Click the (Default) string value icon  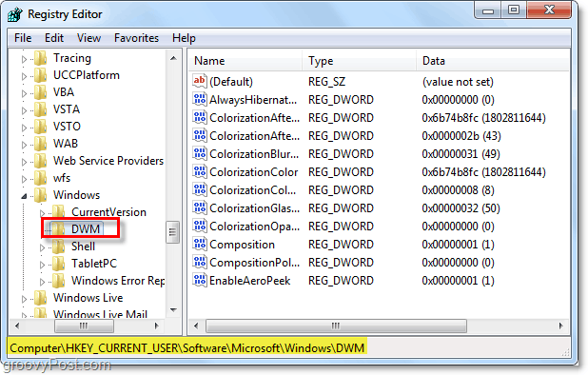(x=200, y=81)
